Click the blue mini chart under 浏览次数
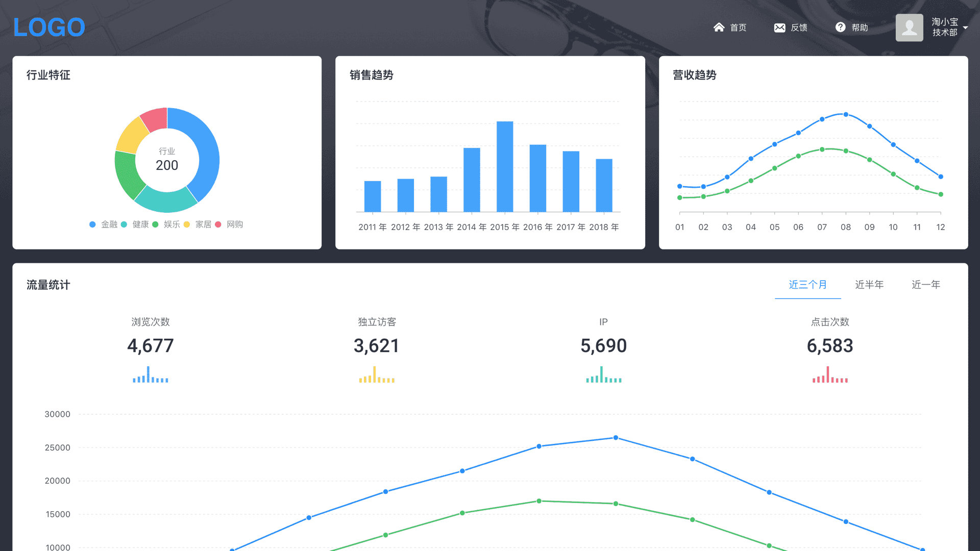This screenshot has height=551, width=980. click(150, 374)
